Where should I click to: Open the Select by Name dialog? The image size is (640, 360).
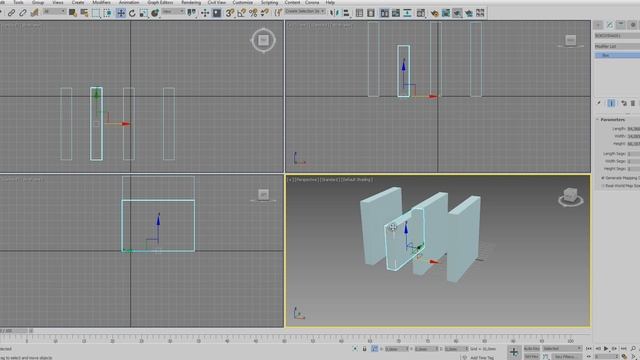coord(84,13)
